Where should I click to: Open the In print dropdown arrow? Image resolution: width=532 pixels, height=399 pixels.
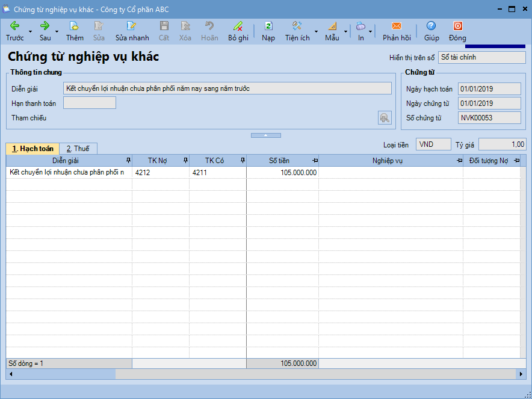(371, 31)
